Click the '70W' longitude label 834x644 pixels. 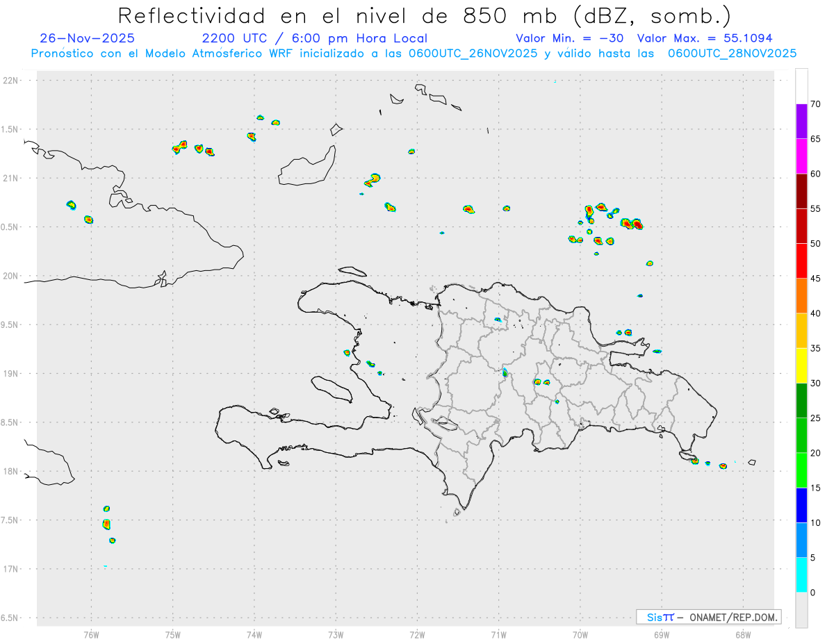tap(580, 634)
